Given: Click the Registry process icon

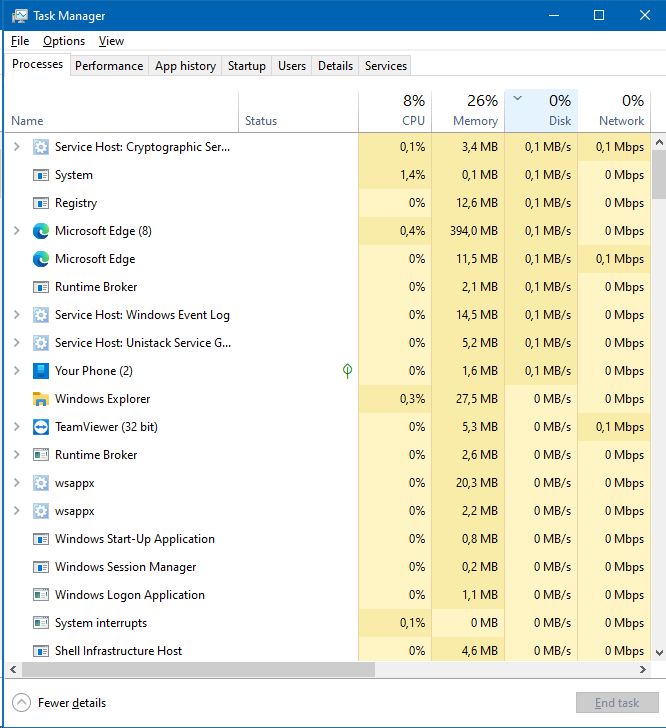Looking at the screenshot, I should 41,203.
